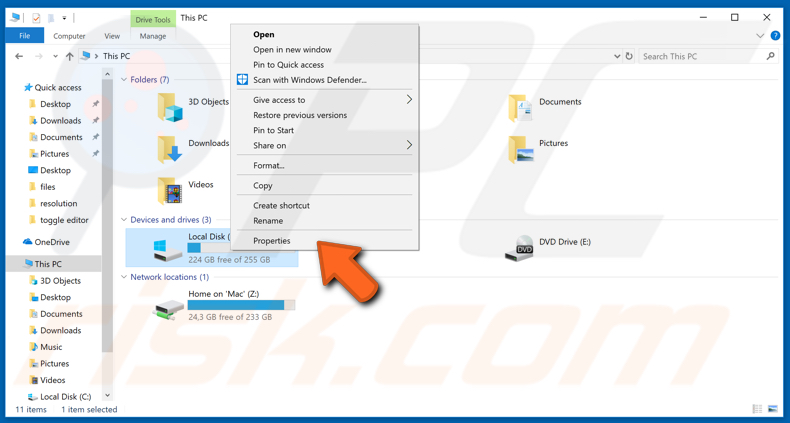This screenshot has height=423, width=790.
Task: Collapse the Devices and drives group
Action: click(x=123, y=220)
